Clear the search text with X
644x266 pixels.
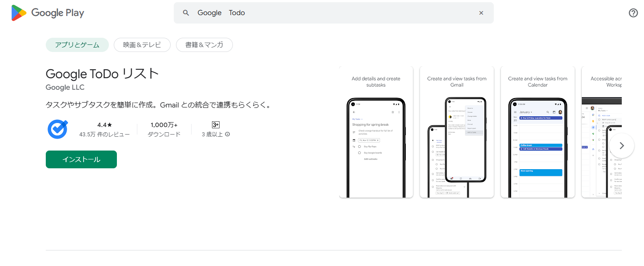(x=481, y=13)
